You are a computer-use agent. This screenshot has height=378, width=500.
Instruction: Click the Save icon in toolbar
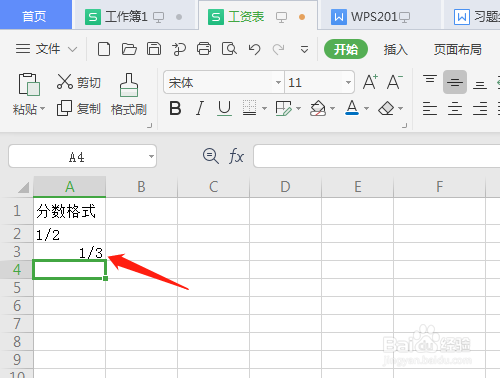154,49
